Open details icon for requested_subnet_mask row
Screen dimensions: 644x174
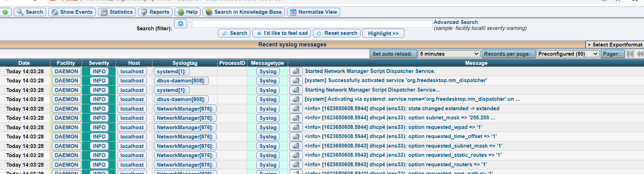pos(296,146)
